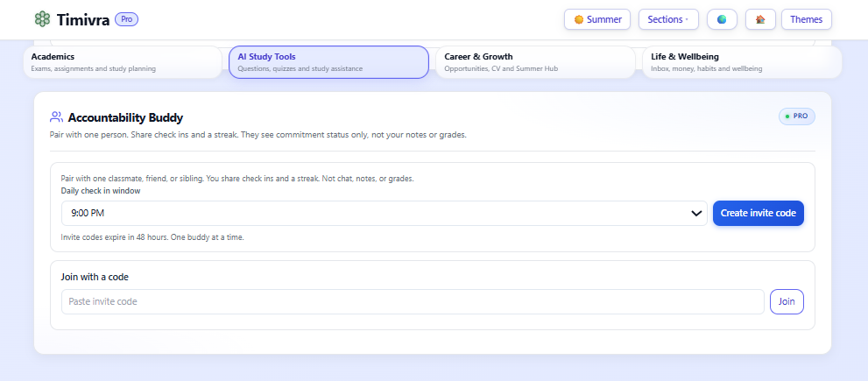Open the 9:00 PM check-in time dropdown

tap(385, 213)
